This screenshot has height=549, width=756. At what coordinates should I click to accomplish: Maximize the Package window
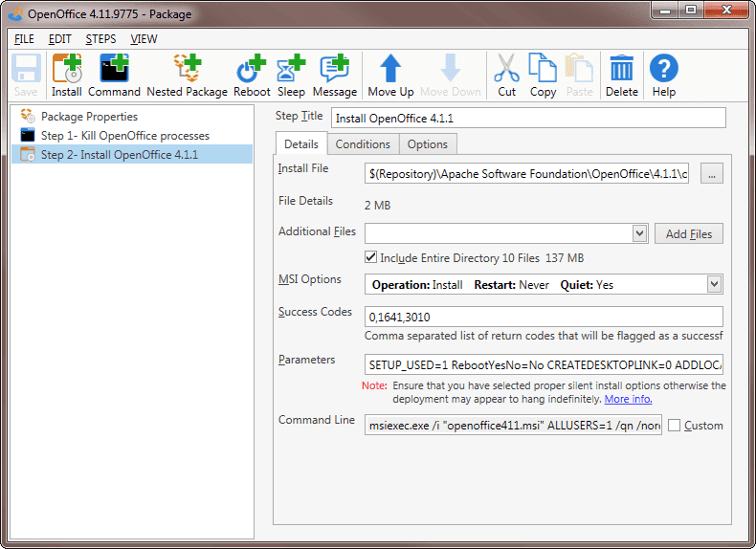pyautogui.click(x=690, y=11)
